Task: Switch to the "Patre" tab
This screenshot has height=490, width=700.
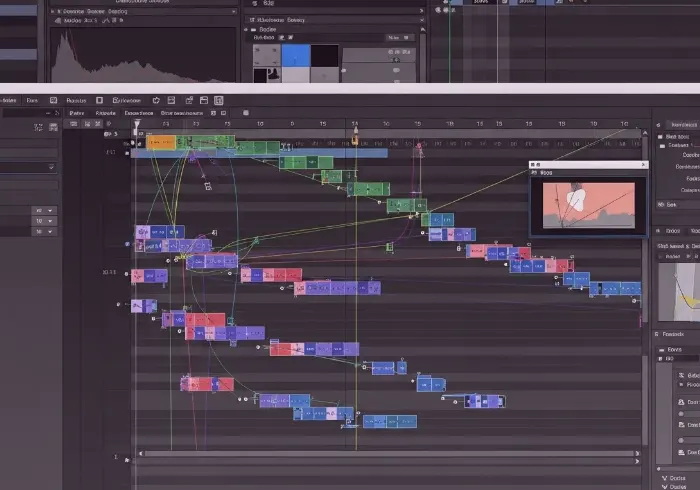Action: 77,113
